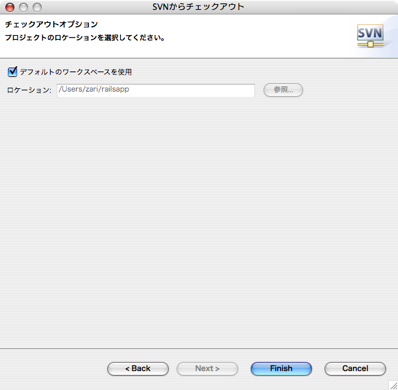Click the SVNからチェックアウト window title
Image resolution: width=398 pixels, height=390 pixels.
[199, 7]
